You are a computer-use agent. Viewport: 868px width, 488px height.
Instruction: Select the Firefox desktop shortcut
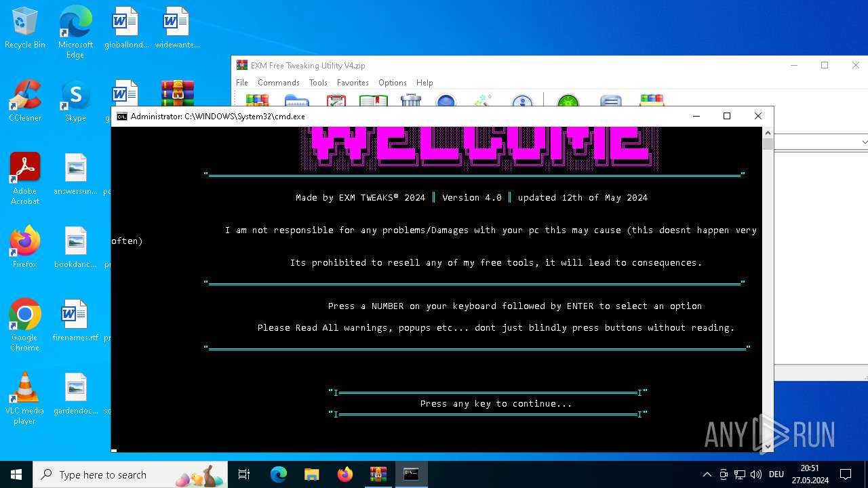point(25,247)
